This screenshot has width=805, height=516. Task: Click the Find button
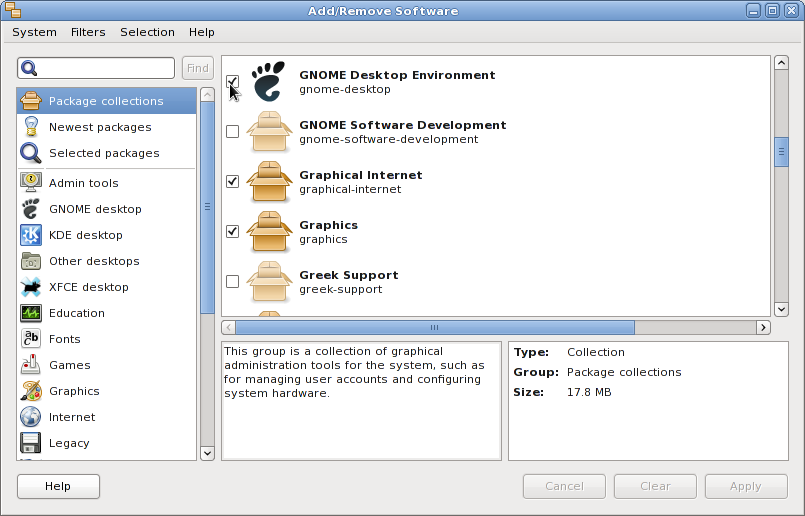pyautogui.click(x=198, y=68)
